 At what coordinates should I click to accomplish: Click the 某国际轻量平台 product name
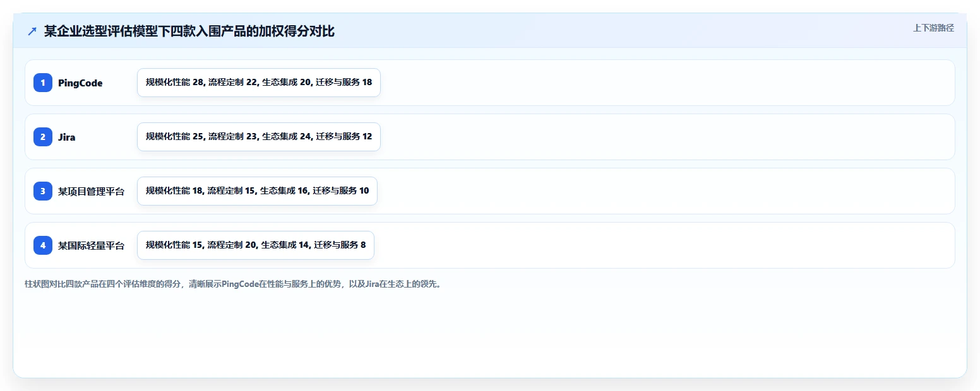click(x=92, y=245)
